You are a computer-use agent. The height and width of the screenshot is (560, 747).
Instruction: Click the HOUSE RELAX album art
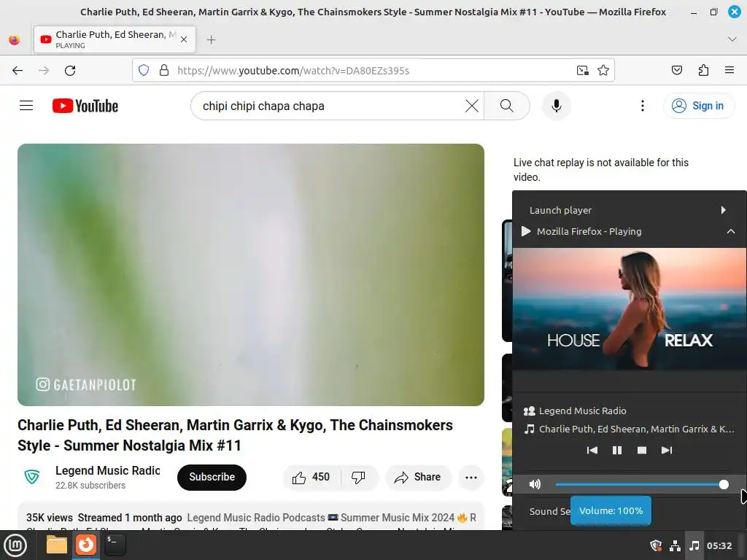(630, 308)
